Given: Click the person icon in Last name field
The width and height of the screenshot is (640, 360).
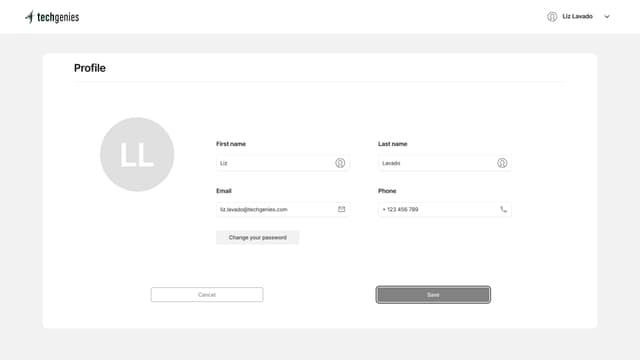Looking at the screenshot, I should click(502, 163).
